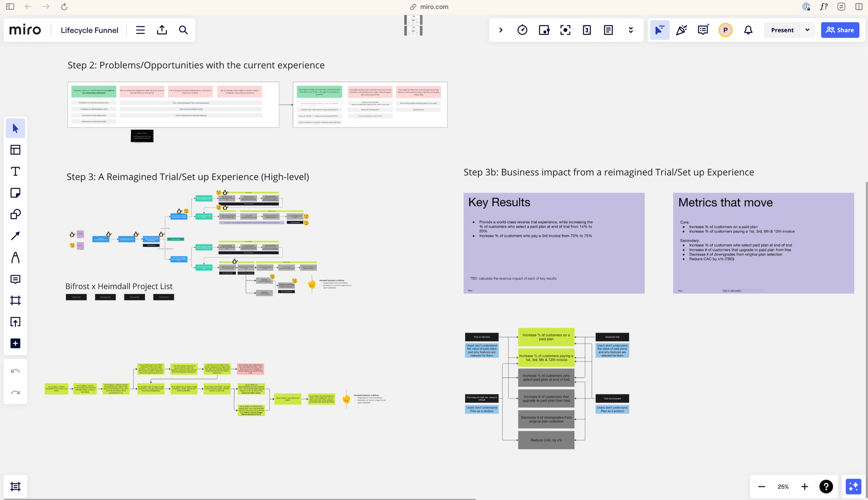This screenshot has width=868, height=500.
Task: Select 'Increase % of customers on a paid plan' box
Action: [546, 337]
